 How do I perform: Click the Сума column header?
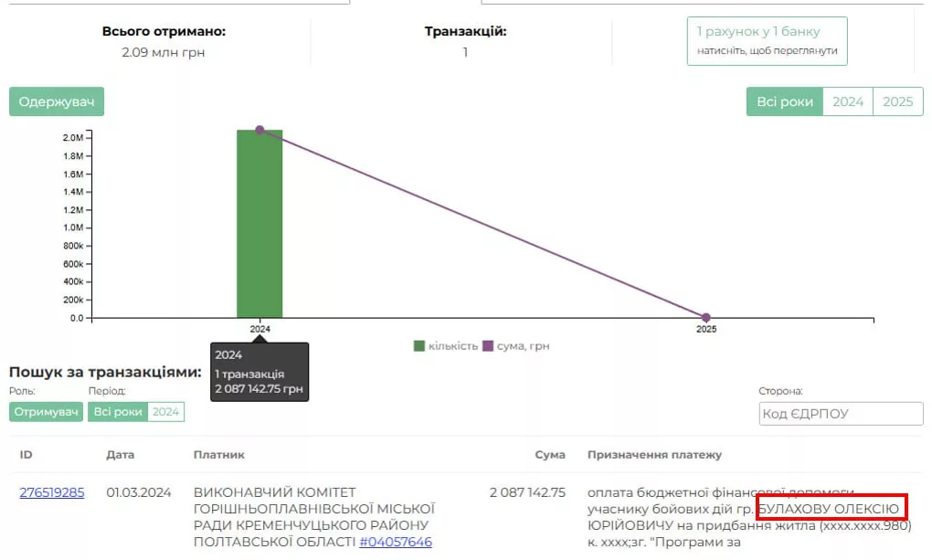[x=550, y=454]
